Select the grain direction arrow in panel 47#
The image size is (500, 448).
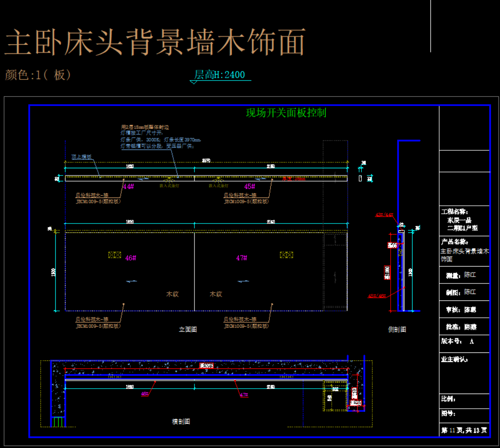click(243, 281)
